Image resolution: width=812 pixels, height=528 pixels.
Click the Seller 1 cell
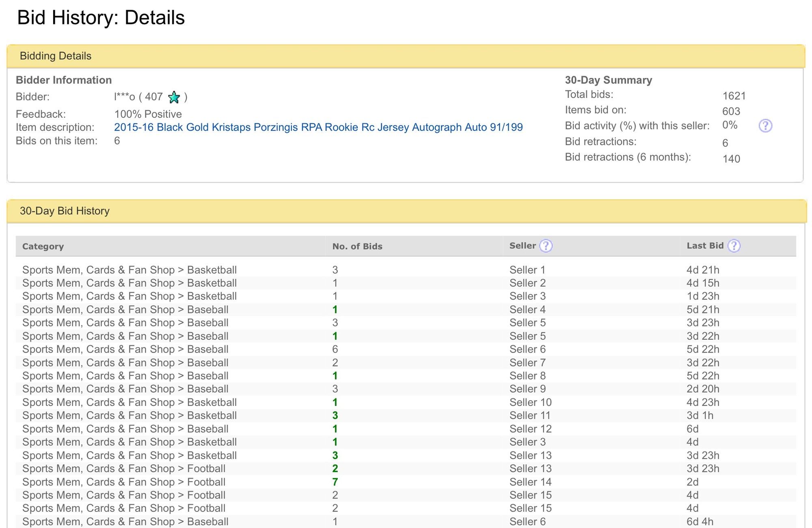[527, 270]
